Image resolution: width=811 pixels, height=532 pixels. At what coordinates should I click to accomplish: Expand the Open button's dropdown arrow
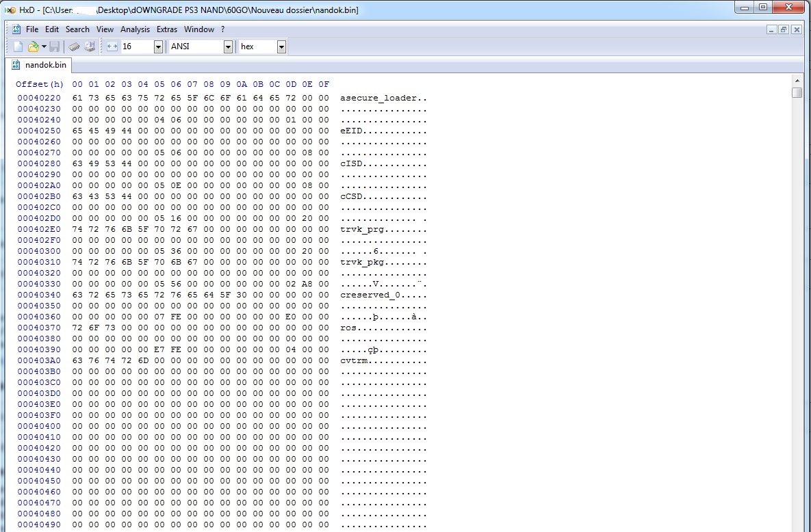pyautogui.click(x=44, y=46)
